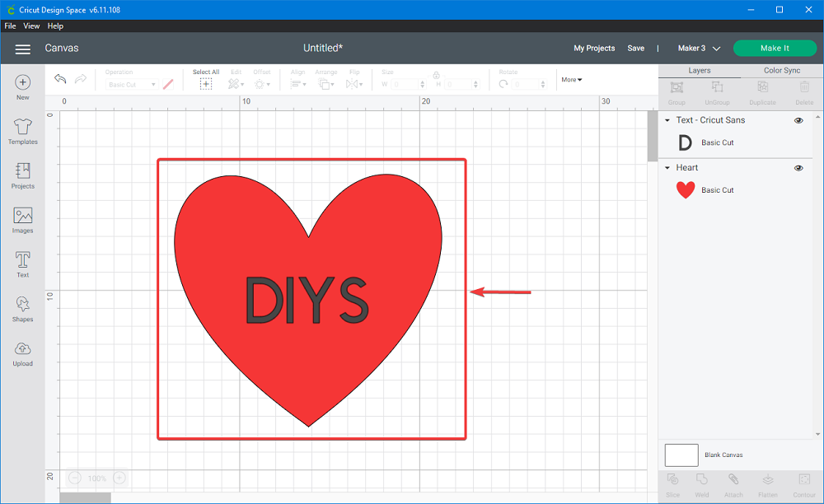Toggle visibility of the Heart layer

[798, 168]
